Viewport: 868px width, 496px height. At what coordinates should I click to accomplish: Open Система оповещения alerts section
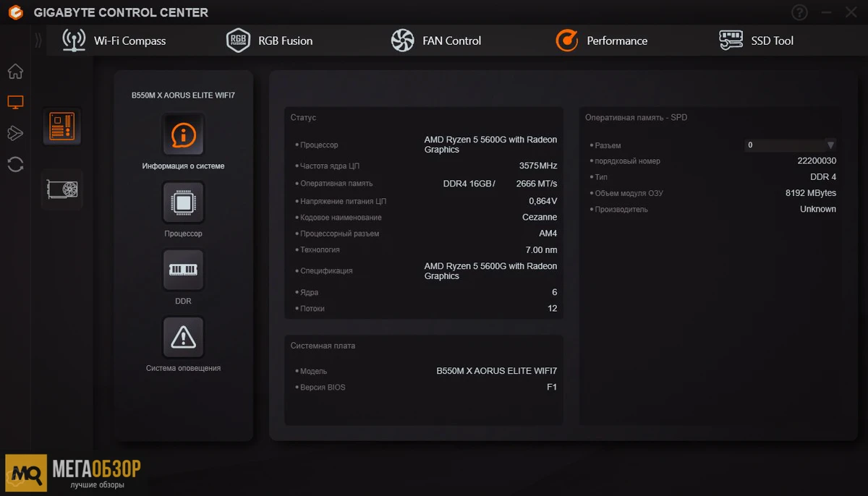183,344
